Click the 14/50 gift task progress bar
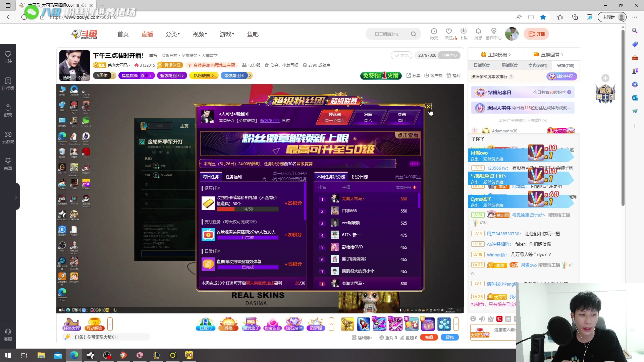This screenshot has width=644, height=362. click(248, 209)
